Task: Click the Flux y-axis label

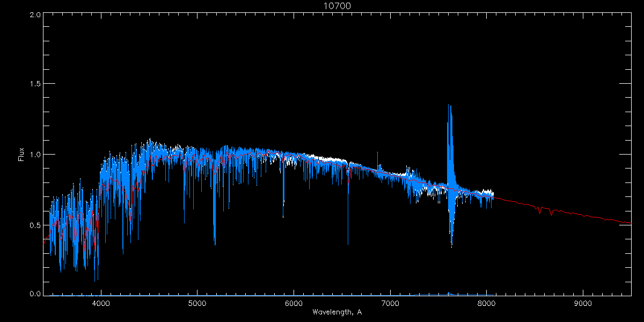Action: coord(21,154)
